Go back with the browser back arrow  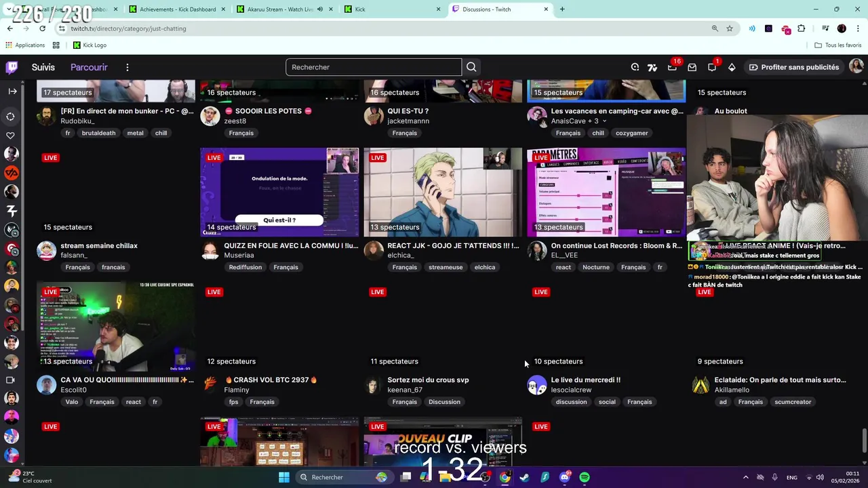pos(9,28)
